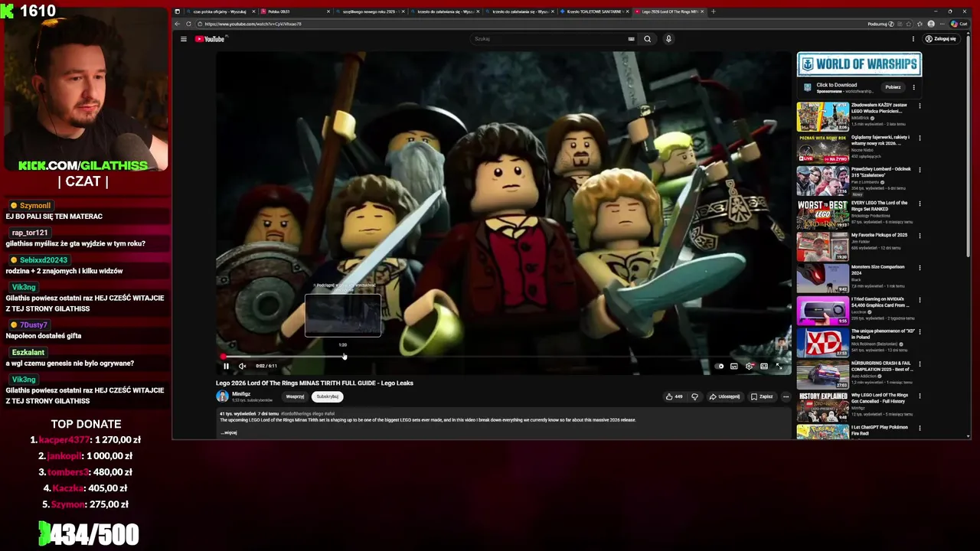This screenshot has width=980, height=551.
Task: Click the Subskrybuj button
Action: point(327,396)
